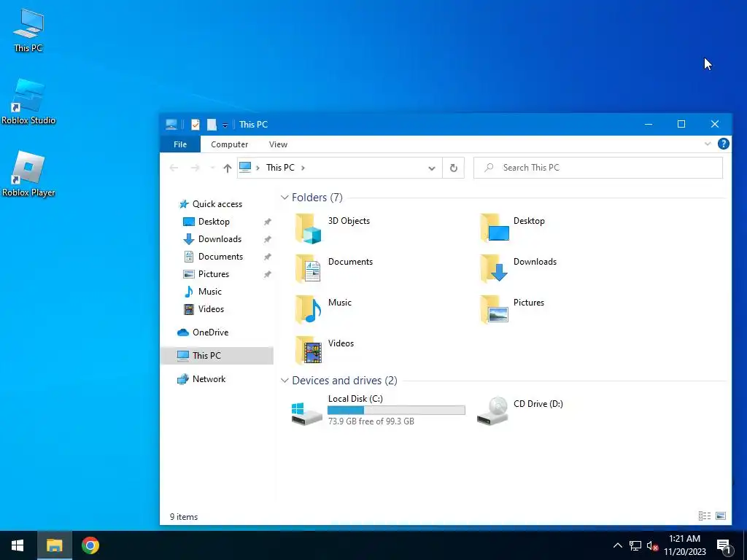Open the View ribbon tab
The image size is (747, 560).
click(x=278, y=144)
